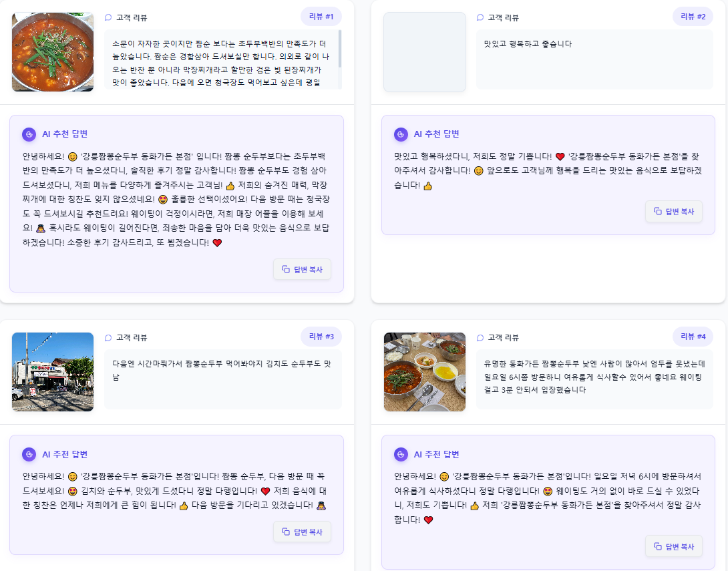
Task: Click the AI logo icon in review #1 reply
Action: (29, 135)
